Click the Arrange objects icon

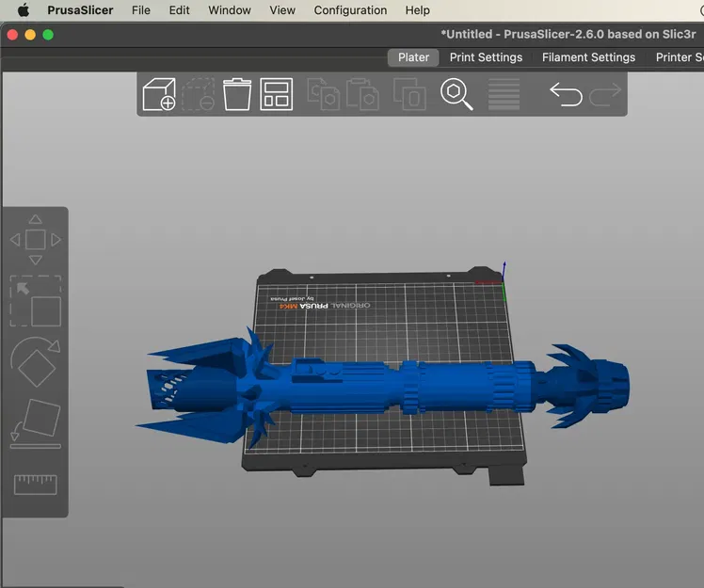276,94
